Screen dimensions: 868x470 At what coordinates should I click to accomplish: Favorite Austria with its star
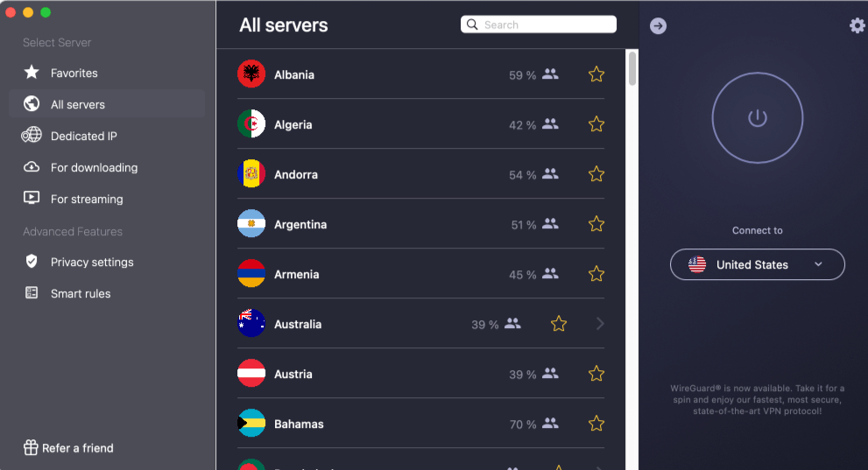(x=596, y=373)
